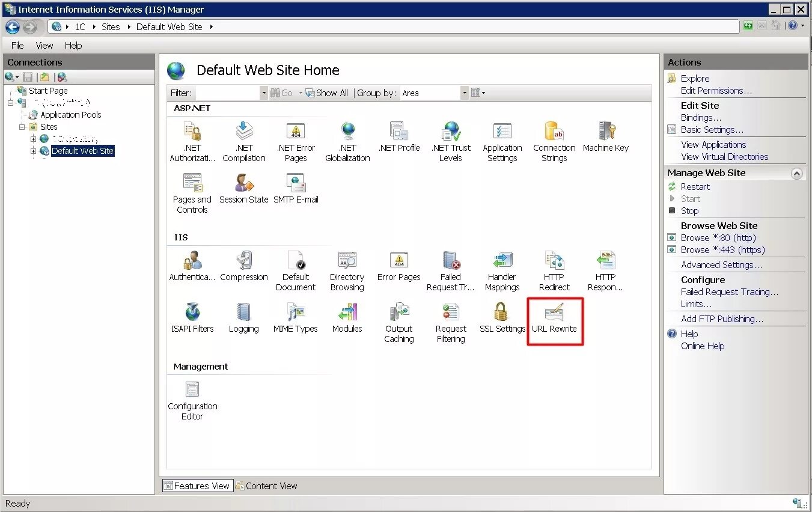Select Default Web Site tree item
Viewport: 812px width, 512px height.
82,151
